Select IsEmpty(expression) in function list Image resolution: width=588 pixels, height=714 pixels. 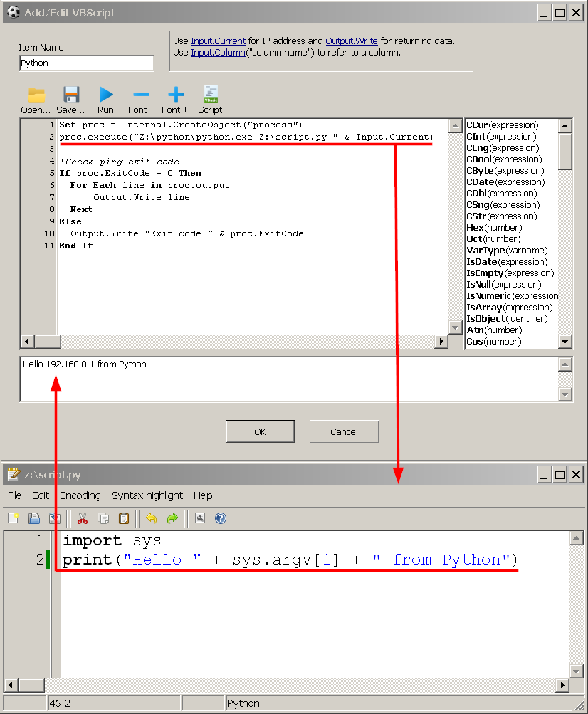point(510,273)
